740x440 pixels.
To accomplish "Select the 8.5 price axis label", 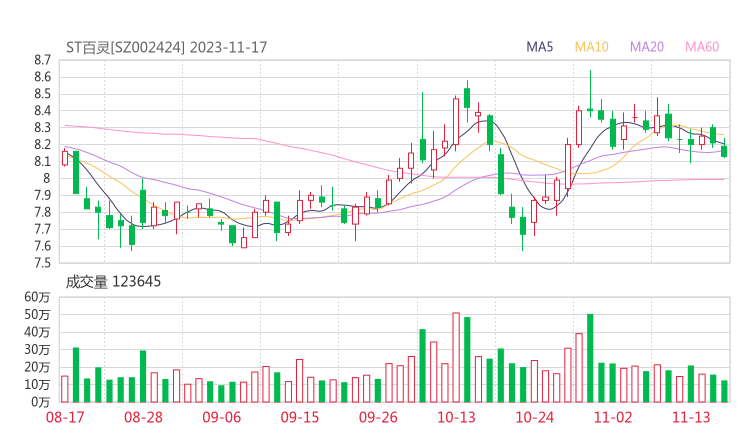I will (42, 94).
